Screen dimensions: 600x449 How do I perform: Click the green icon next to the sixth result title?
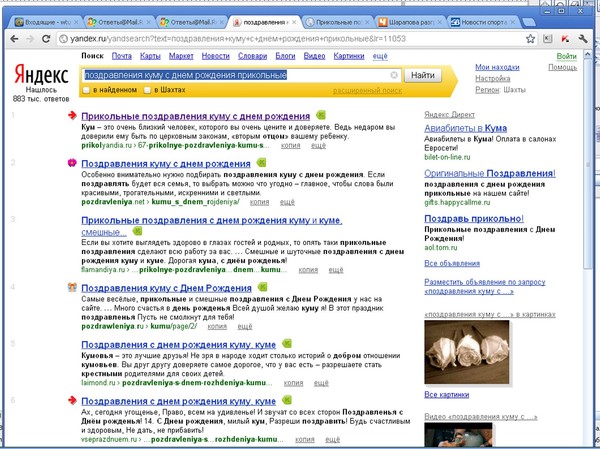[287, 400]
